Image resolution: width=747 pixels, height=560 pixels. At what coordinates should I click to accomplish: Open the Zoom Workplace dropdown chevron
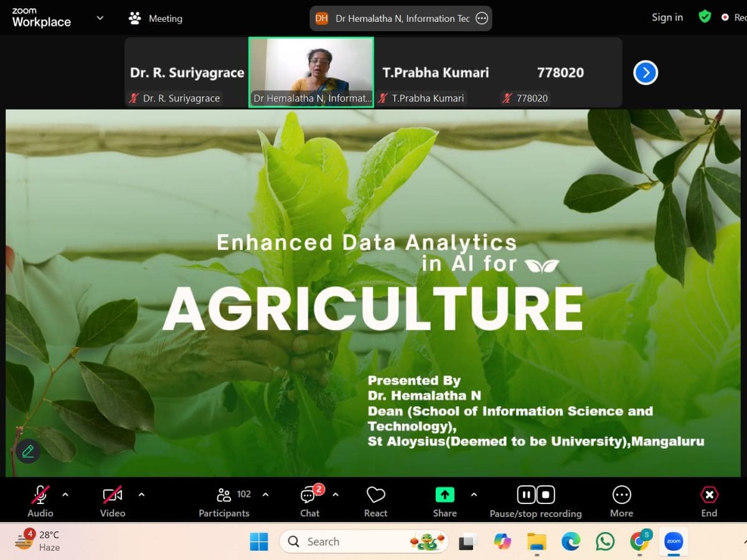[100, 18]
